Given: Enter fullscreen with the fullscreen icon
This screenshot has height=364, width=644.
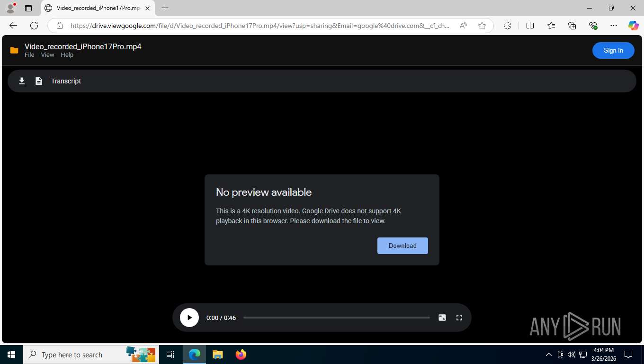Looking at the screenshot, I should point(459,318).
